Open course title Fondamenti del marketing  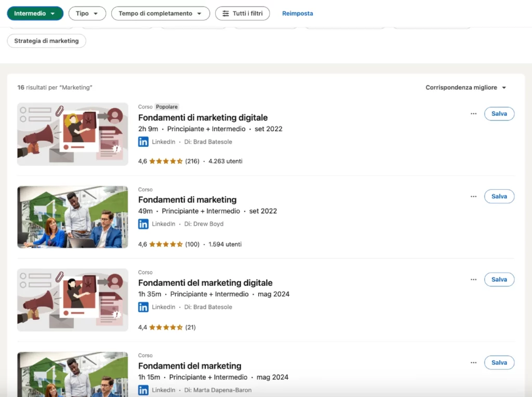click(x=190, y=366)
